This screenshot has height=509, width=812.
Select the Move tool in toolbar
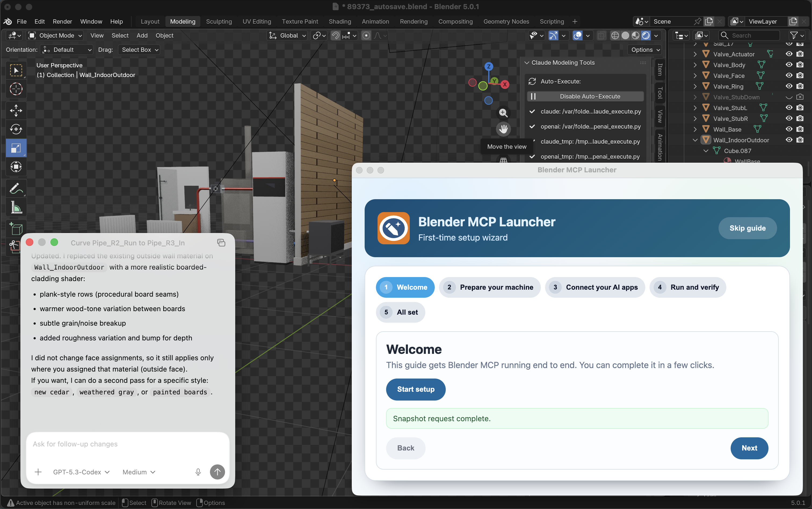[x=16, y=110]
